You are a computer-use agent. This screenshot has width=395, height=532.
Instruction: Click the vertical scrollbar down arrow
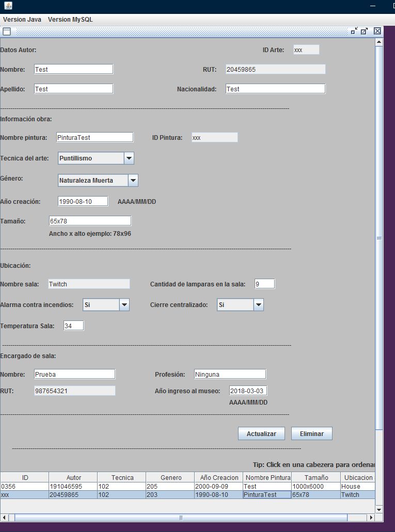379,509
